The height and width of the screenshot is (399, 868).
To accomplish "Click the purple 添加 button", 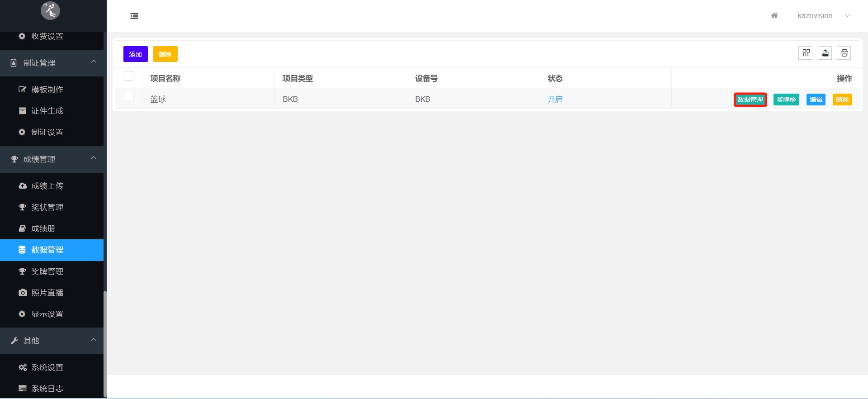I will 135,54.
